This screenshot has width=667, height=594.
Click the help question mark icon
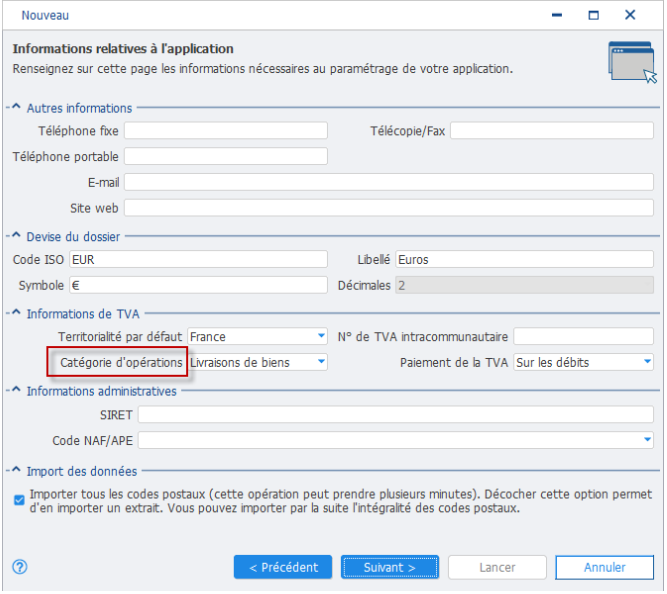pyautogui.click(x=20, y=567)
